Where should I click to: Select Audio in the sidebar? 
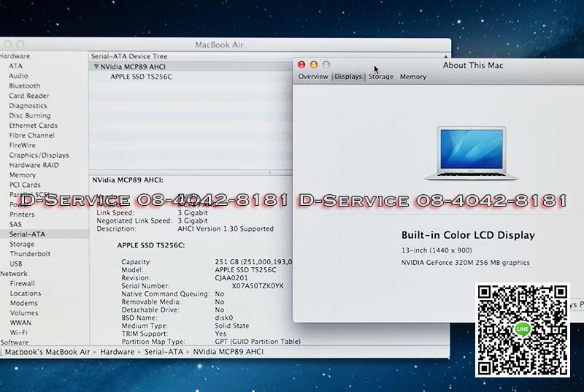click(x=19, y=76)
